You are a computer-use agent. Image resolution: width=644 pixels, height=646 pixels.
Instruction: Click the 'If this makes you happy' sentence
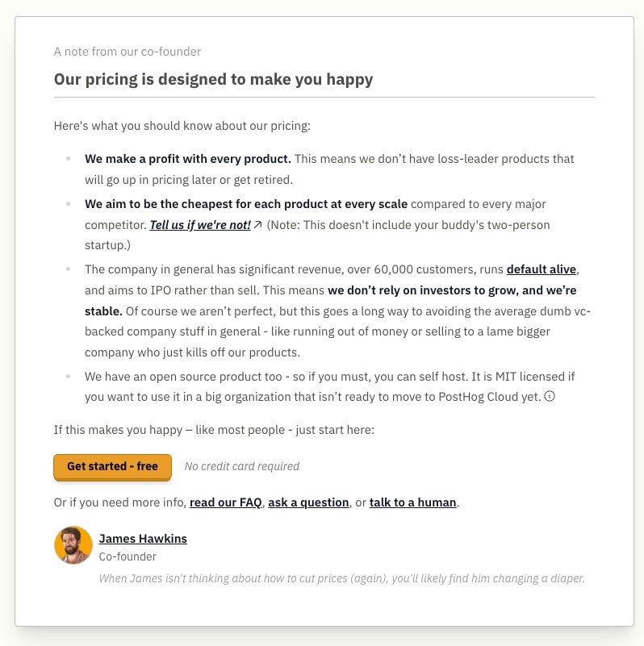click(214, 430)
